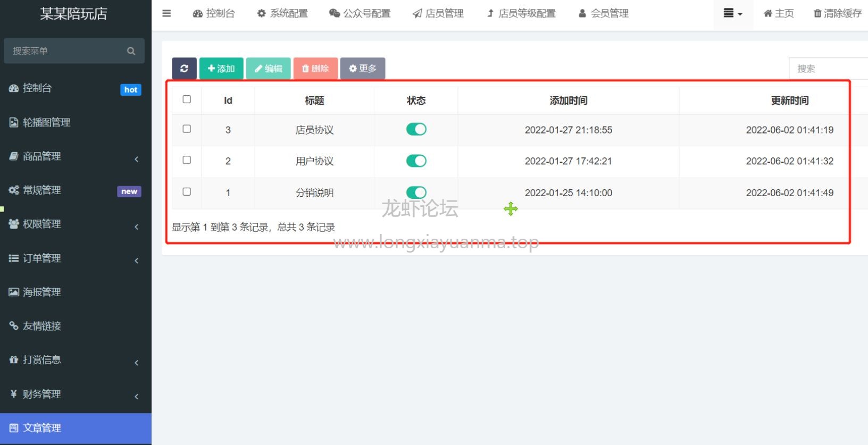
Task: Select 文章管理 in the sidebar
Action: tap(76, 428)
